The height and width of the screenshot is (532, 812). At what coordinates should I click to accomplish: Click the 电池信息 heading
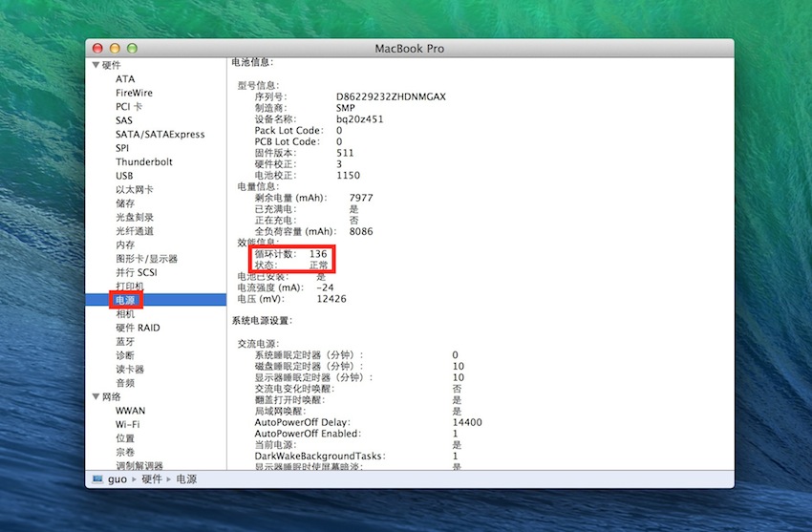[252, 63]
